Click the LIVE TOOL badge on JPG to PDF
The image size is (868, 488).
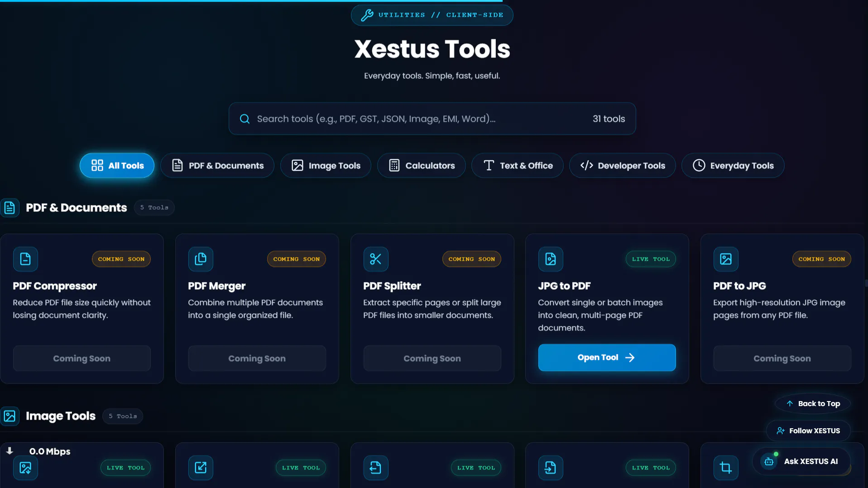click(651, 259)
